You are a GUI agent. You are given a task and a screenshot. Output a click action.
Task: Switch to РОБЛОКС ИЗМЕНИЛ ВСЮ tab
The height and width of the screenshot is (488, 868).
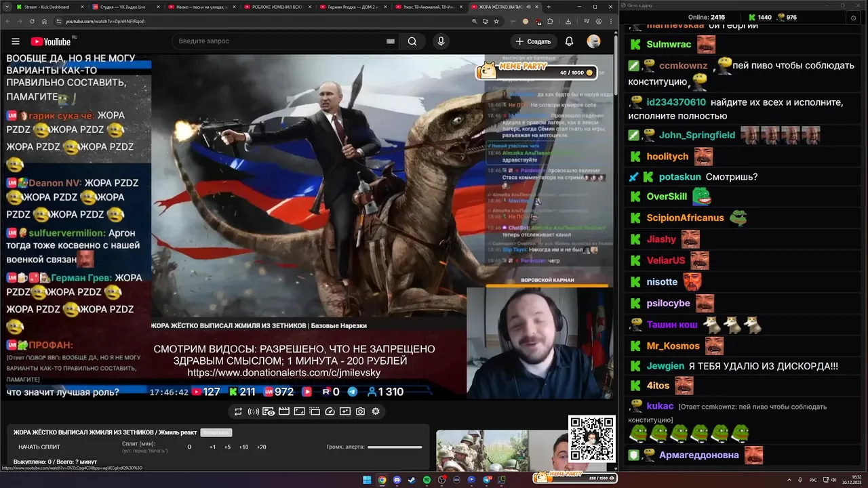pyautogui.click(x=278, y=7)
